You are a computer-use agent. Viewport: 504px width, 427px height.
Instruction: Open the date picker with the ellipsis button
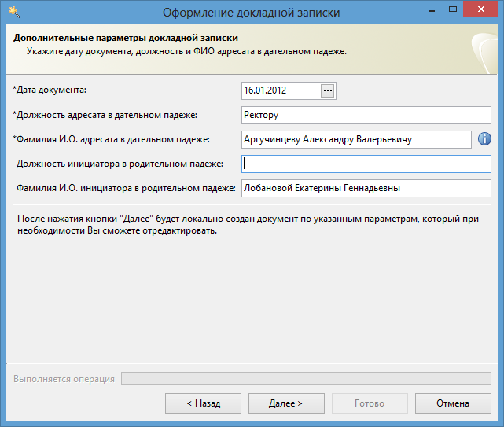(328, 90)
